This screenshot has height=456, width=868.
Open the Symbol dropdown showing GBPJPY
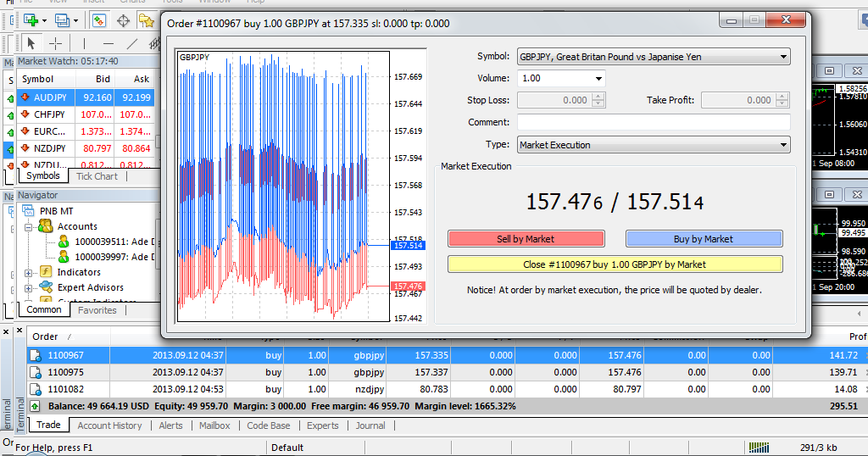[654, 57]
